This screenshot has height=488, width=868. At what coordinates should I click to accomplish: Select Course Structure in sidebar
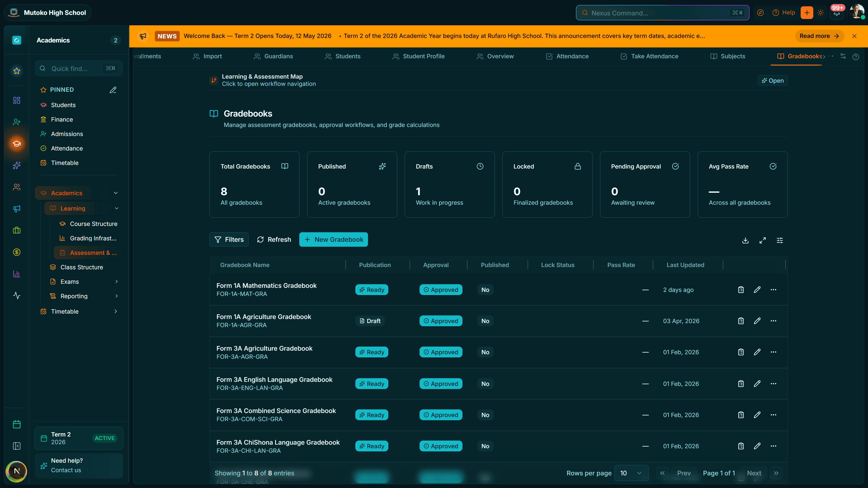coord(88,224)
